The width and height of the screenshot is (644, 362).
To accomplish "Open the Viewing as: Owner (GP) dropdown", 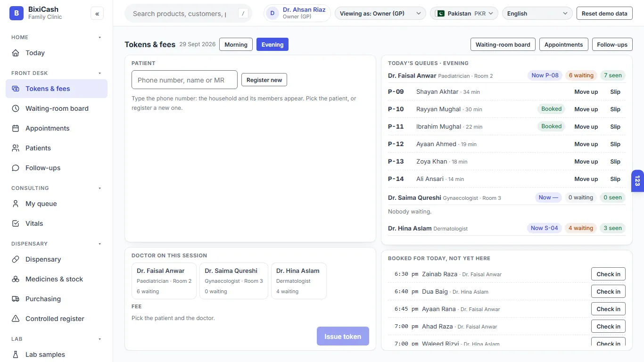I will (380, 14).
